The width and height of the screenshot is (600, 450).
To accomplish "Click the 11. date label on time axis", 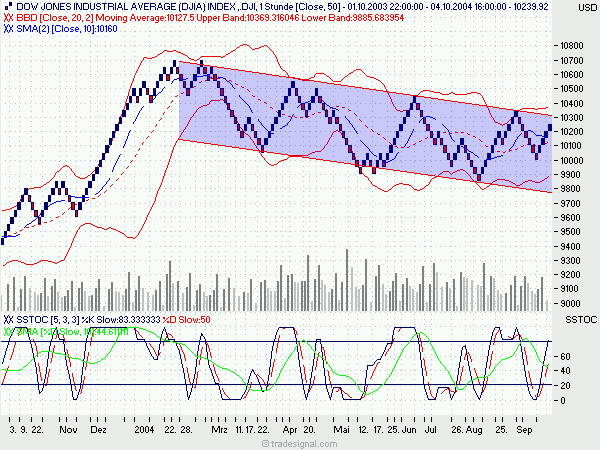I will (239, 430).
